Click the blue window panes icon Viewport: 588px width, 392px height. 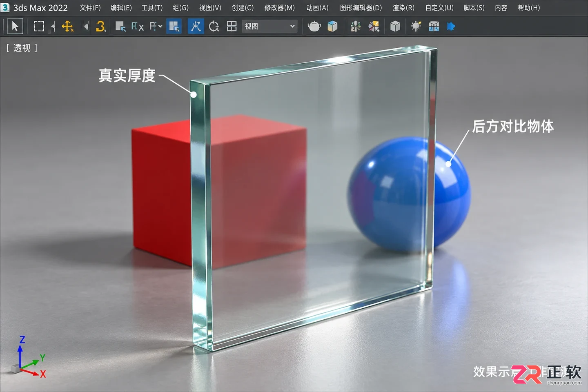[434, 27]
